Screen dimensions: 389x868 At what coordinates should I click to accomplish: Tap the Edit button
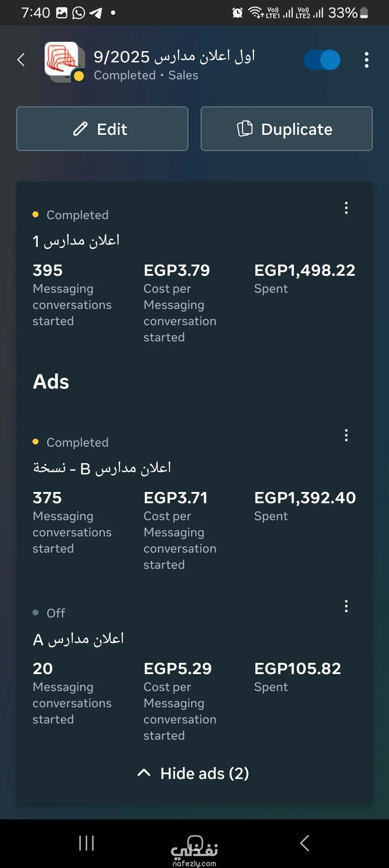[102, 129]
